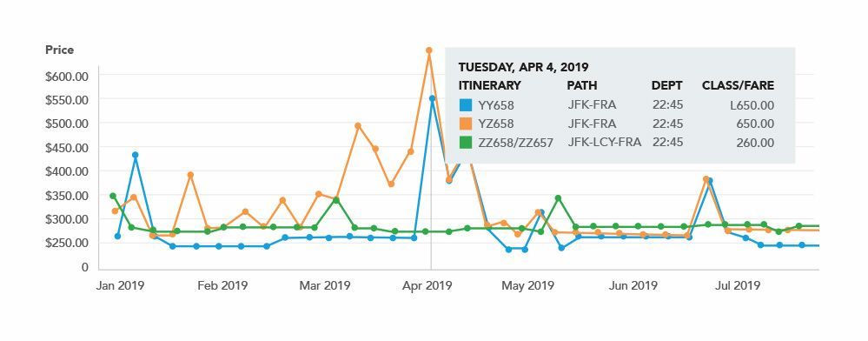Click the ITINERARY column header in tooltip
Viewport: 868px width, 341px height.
pyautogui.click(x=489, y=85)
